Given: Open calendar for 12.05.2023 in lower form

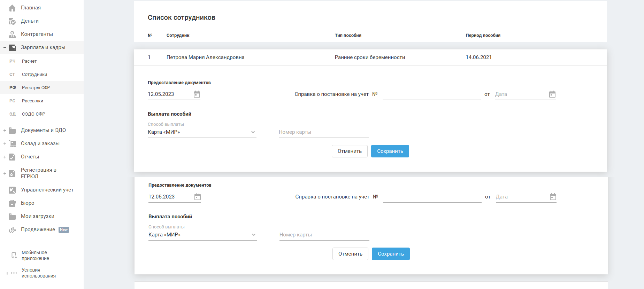Looking at the screenshot, I should [198, 197].
